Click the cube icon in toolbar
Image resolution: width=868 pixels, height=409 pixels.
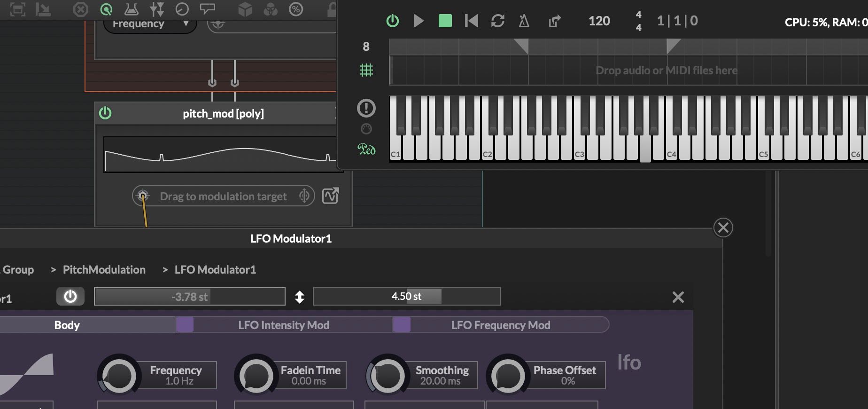coord(245,9)
